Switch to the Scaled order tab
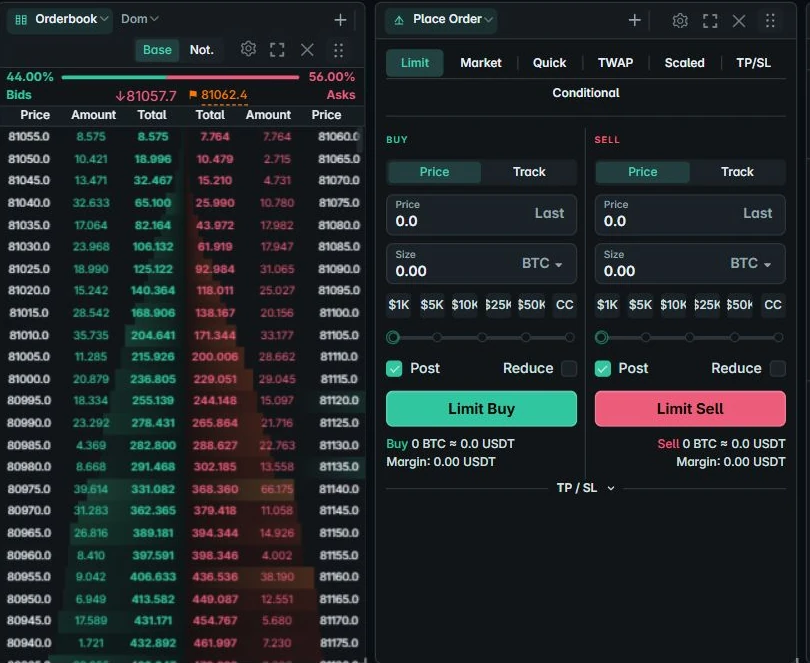Image resolution: width=810 pixels, height=663 pixels. pyautogui.click(x=684, y=63)
